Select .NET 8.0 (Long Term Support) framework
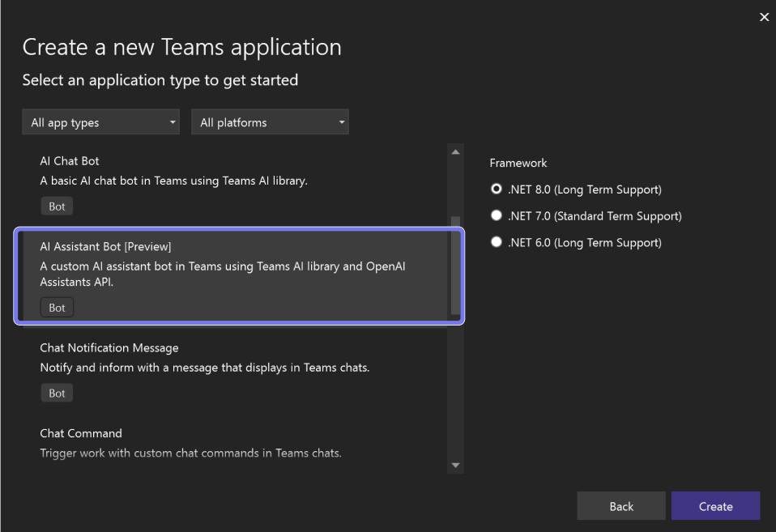Screen dimensions: 776x532 point(497,189)
